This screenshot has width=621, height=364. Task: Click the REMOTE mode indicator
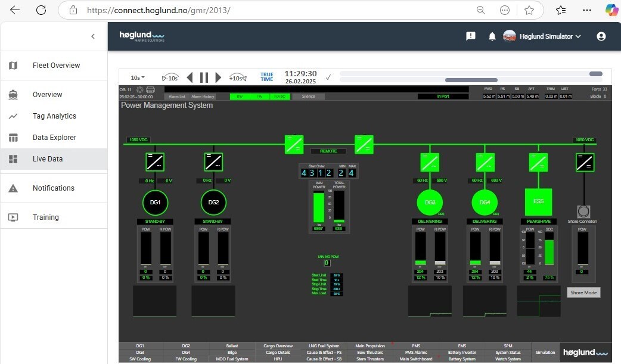coord(328,151)
